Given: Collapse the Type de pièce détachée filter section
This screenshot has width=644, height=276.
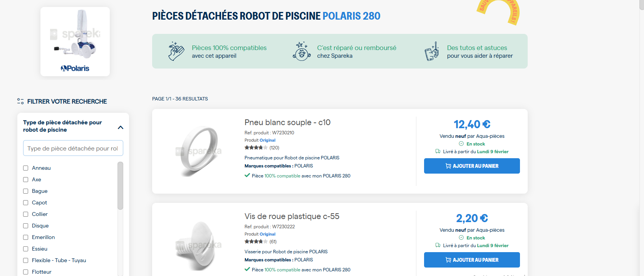Looking at the screenshot, I should tap(121, 127).
